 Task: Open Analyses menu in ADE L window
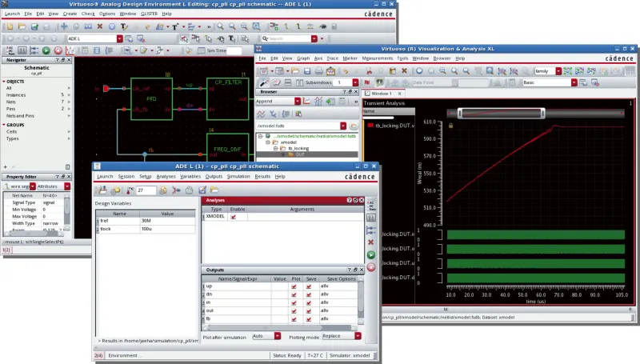pyautogui.click(x=166, y=176)
